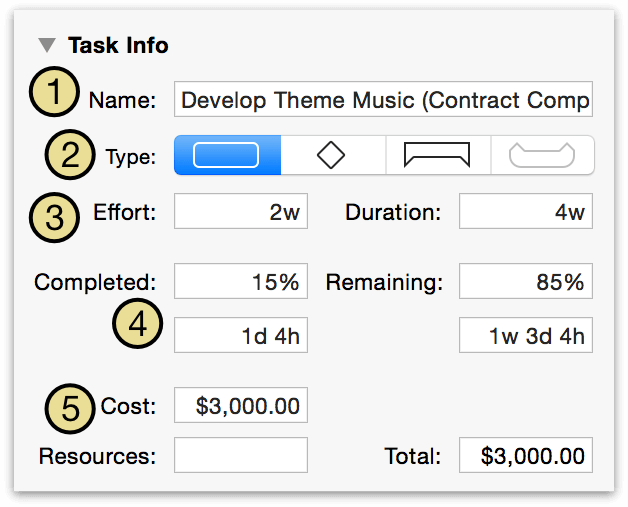
Task: Click the Name field with Develop Theme Music
Action: [x=383, y=99]
